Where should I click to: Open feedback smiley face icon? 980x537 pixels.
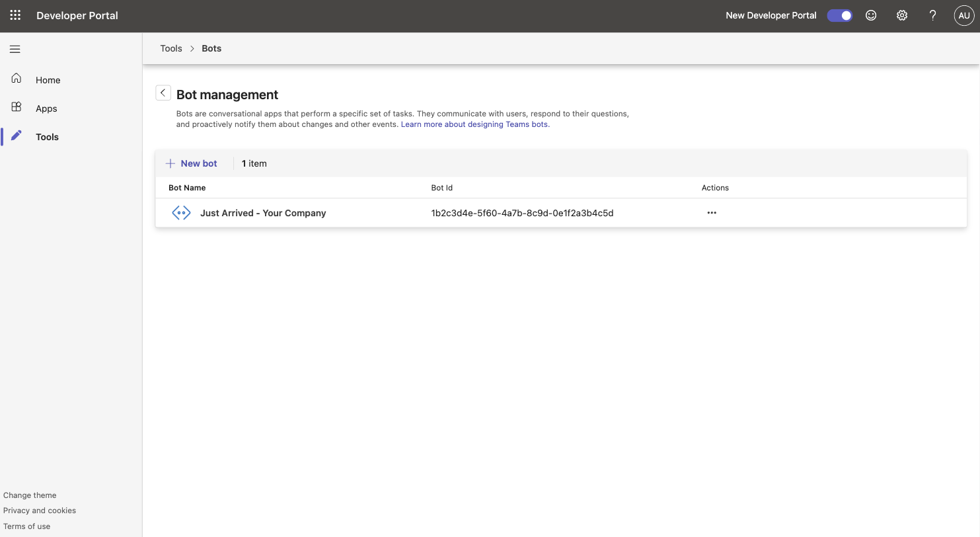click(871, 15)
